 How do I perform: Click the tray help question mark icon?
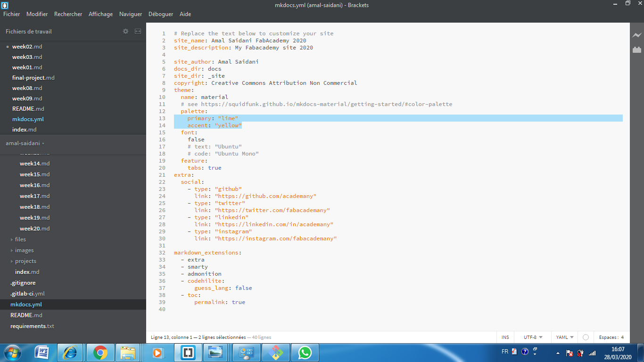coord(525,352)
